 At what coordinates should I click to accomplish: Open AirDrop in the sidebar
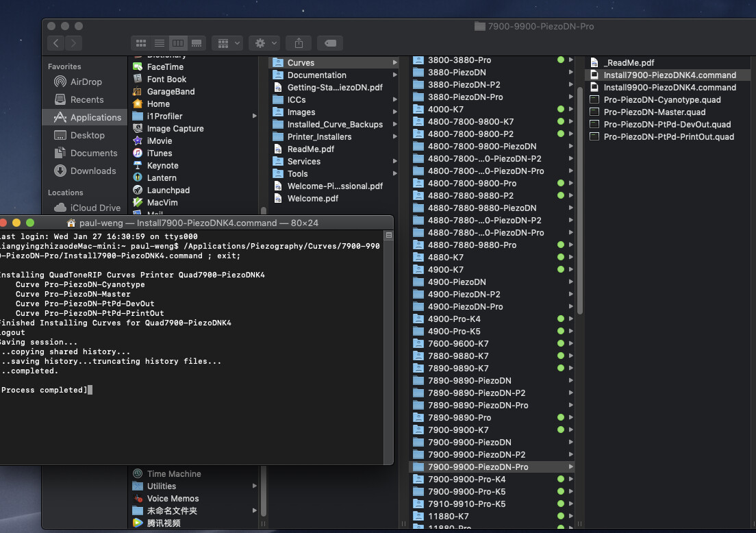(86, 82)
